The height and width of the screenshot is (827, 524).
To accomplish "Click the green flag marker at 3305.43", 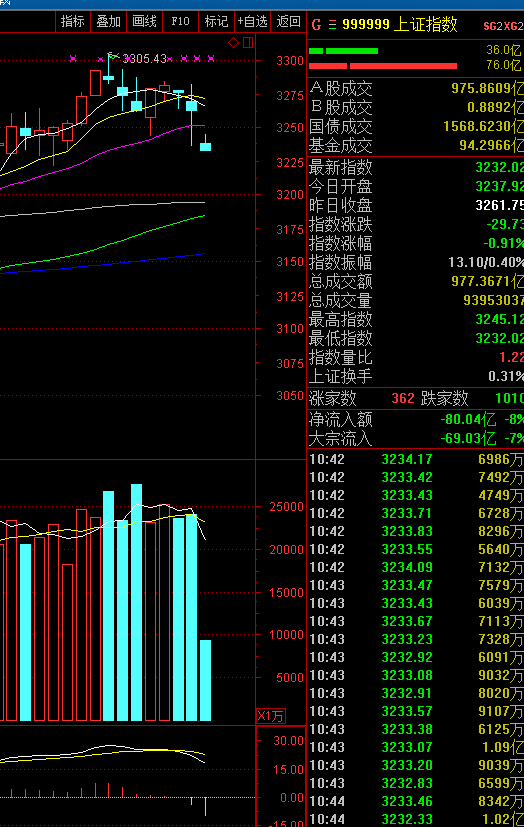I will pyautogui.click(x=113, y=55).
